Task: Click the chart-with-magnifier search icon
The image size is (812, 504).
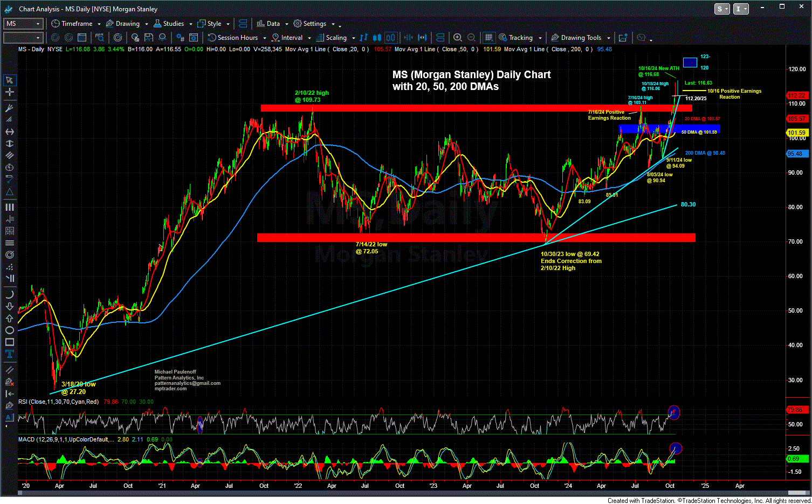Action: [x=100, y=38]
